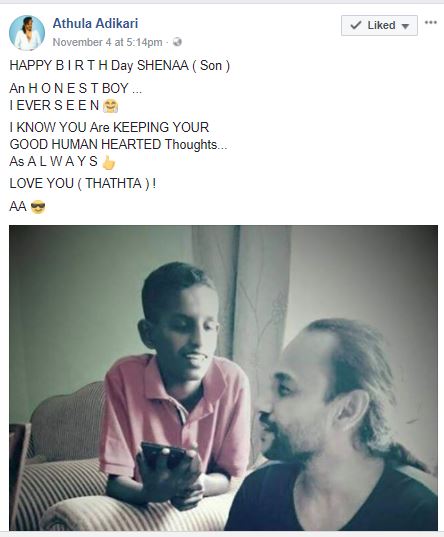The height and width of the screenshot is (537, 444).
Task: Click the hugging face emoji after SEEN
Action: coord(110,105)
